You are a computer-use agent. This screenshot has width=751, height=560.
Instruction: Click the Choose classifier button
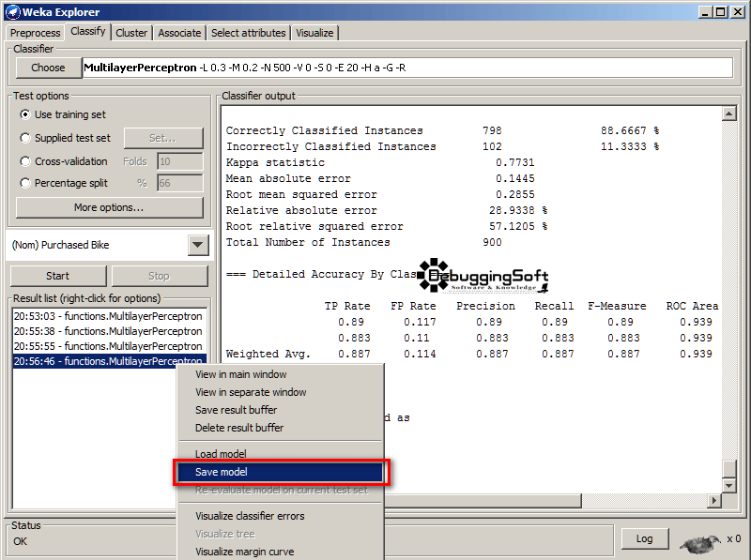pos(48,68)
